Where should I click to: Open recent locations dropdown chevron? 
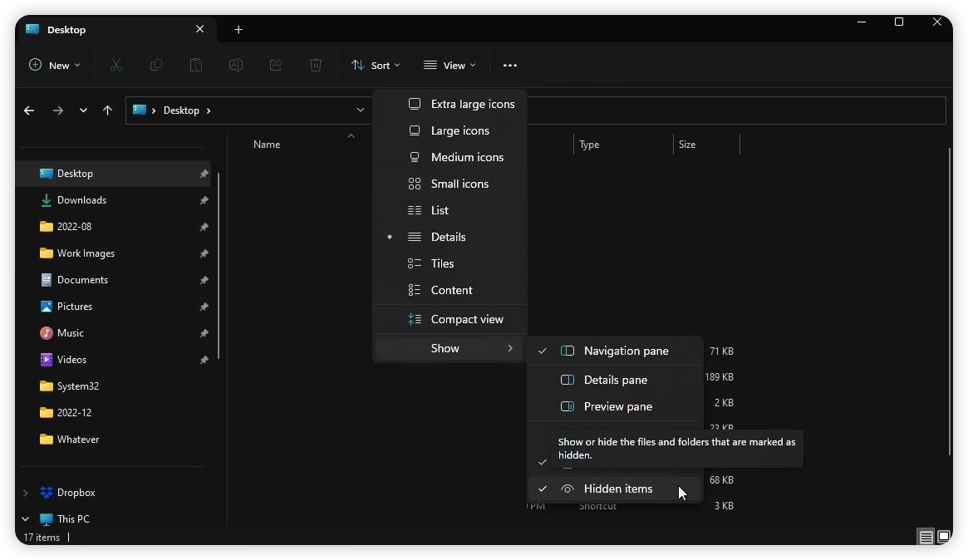pos(83,111)
